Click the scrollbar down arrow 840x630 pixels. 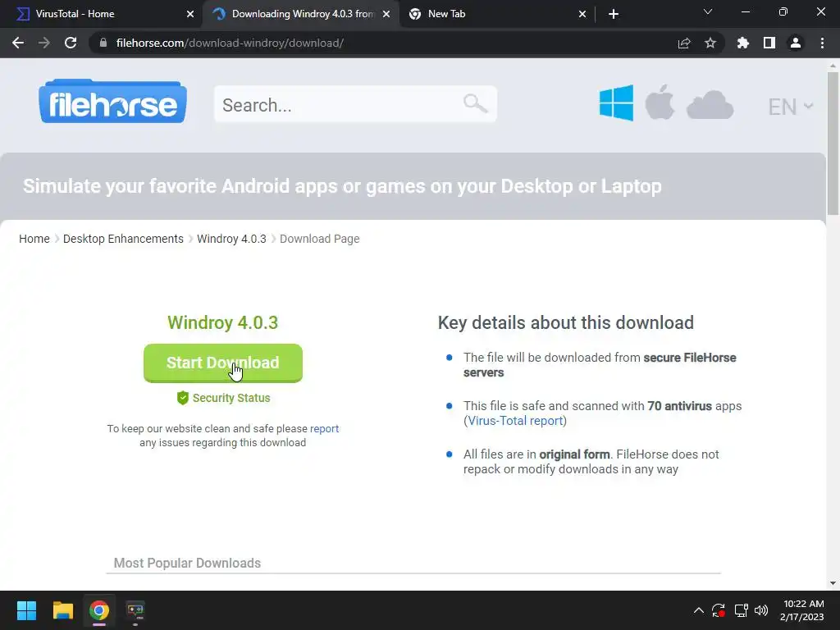833,583
